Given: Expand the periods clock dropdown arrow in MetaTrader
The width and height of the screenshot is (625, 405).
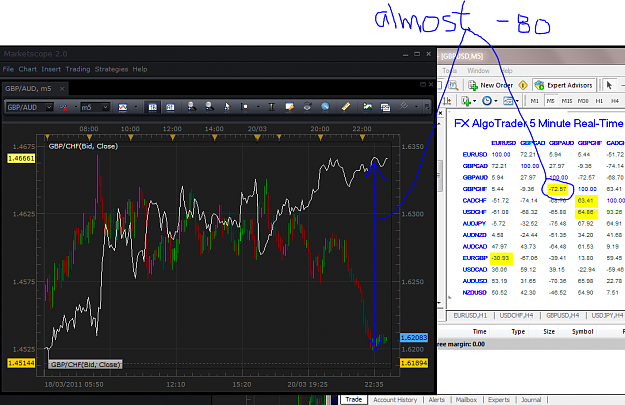Looking at the screenshot, I should (x=496, y=101).
